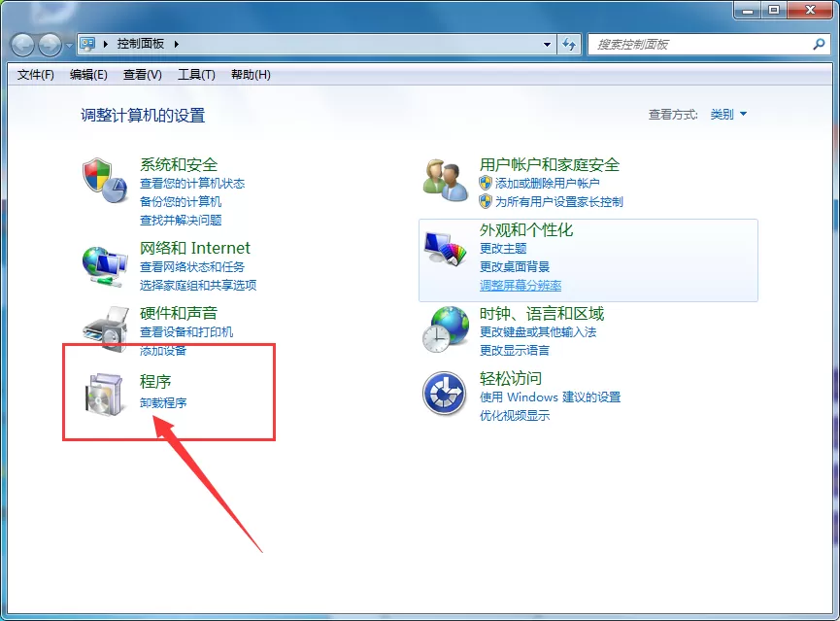The width and height of the screenshot is (840, 621).
Task: Click 添加或删除用户帐户 link
Action: click(x=547, y=184)
